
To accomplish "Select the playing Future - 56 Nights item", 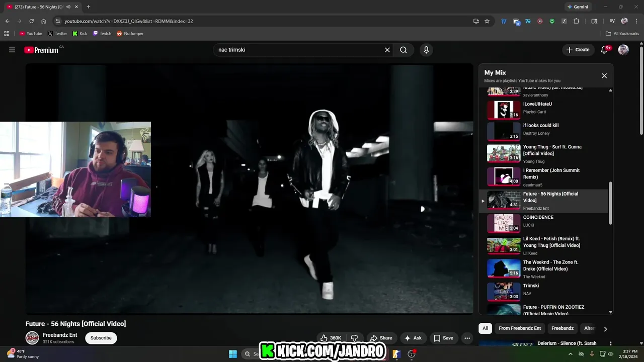I will [x=543, y=201].
